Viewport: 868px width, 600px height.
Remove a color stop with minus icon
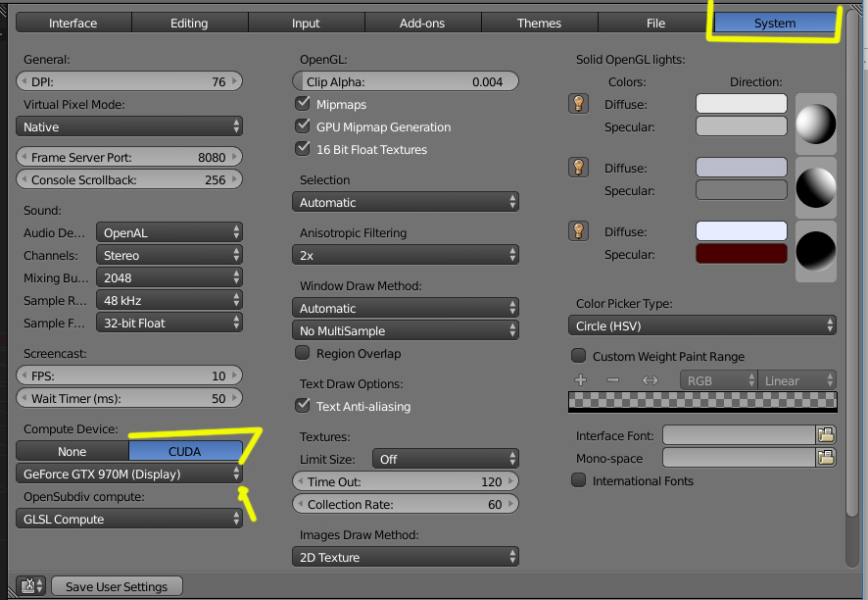tap(613, 380)
